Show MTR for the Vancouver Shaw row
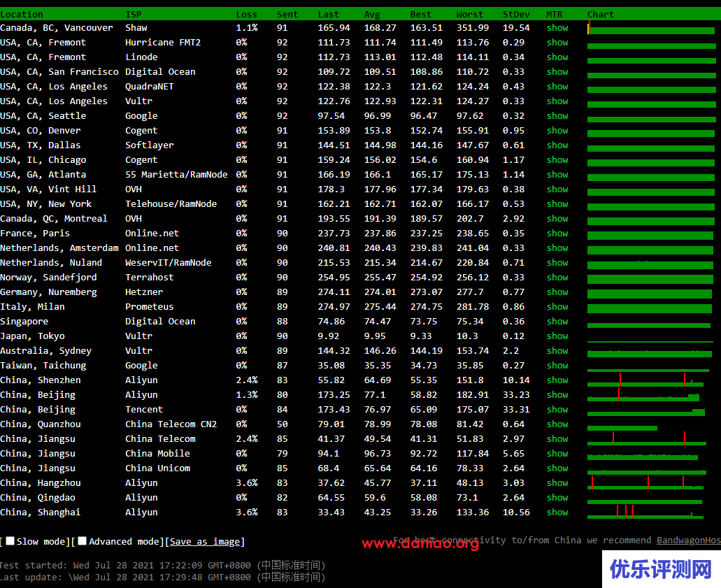Image resolution: width=721 pixels, height=588 pixels. tap(557, 27)
